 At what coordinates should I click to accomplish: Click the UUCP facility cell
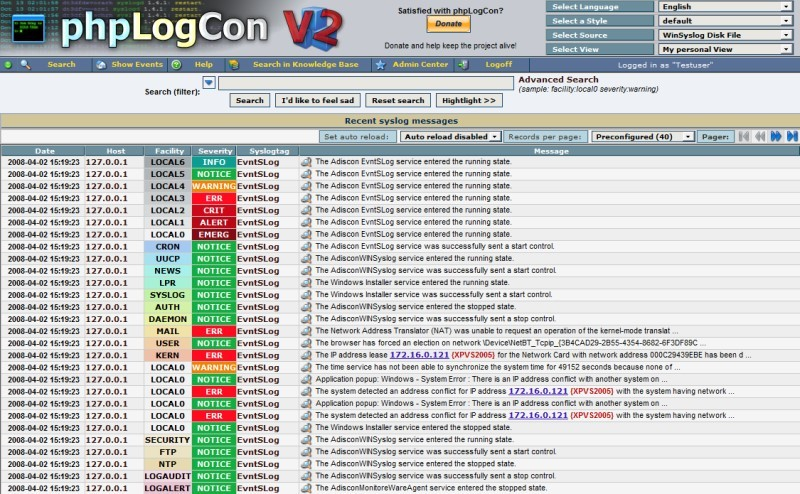pyautogui.click(x=167, y=259)
